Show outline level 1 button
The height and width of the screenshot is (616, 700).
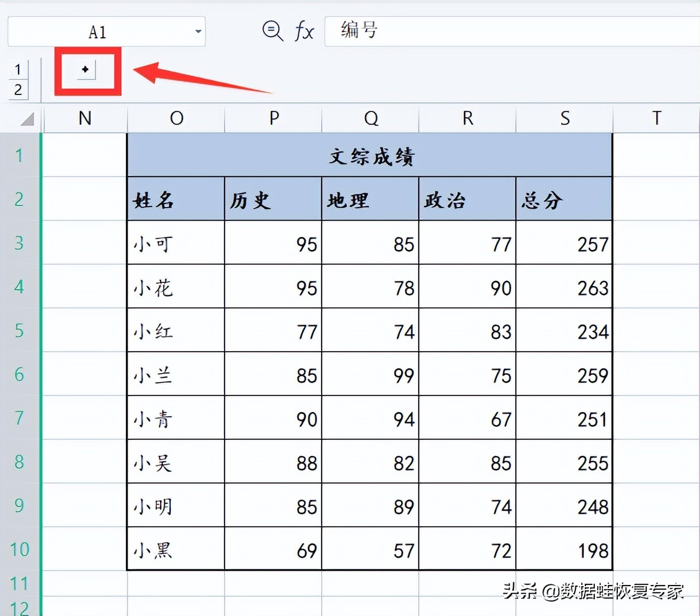(x=18, y=69)
